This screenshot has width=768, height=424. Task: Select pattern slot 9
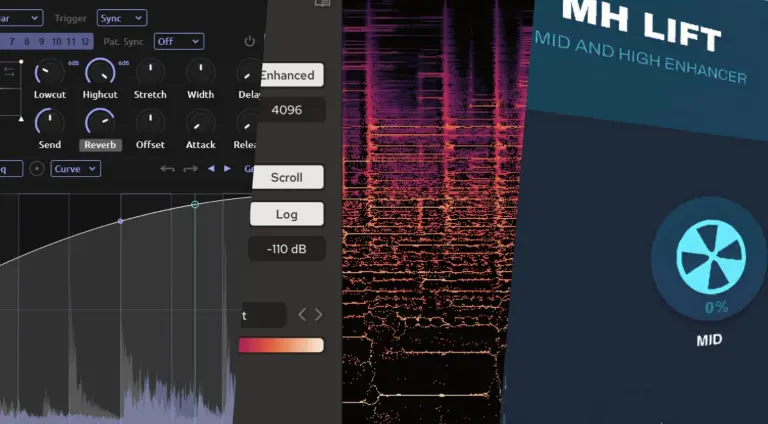tap(41, 42)
